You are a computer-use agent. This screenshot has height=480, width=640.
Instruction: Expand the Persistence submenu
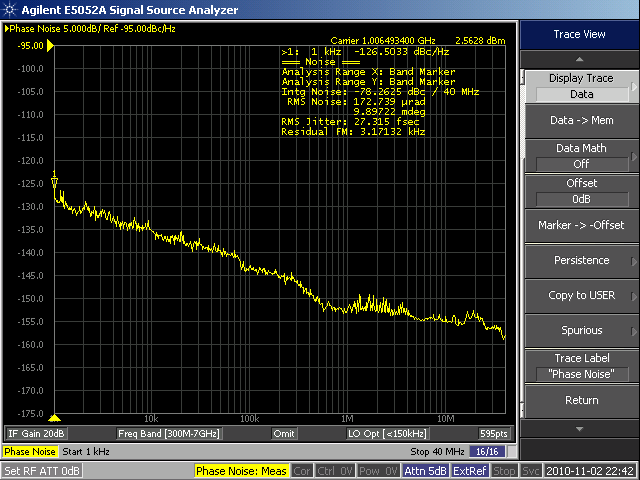pos(581,260)
